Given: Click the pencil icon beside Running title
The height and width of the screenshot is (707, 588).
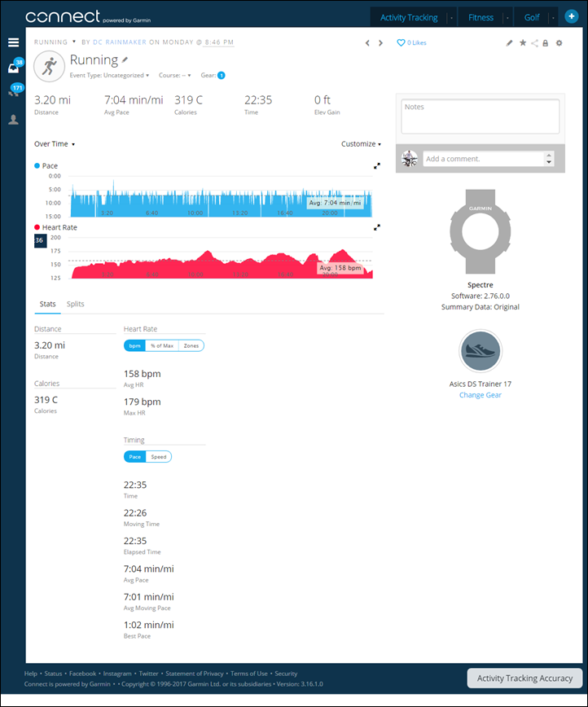Looking at the screenshot, I should click(125, 60).
